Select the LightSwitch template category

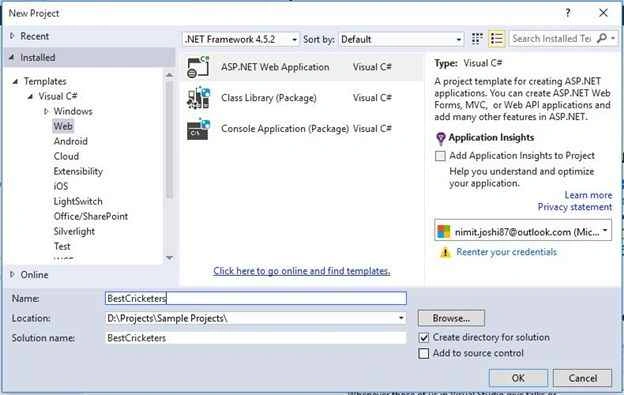[x=78, y=201]
